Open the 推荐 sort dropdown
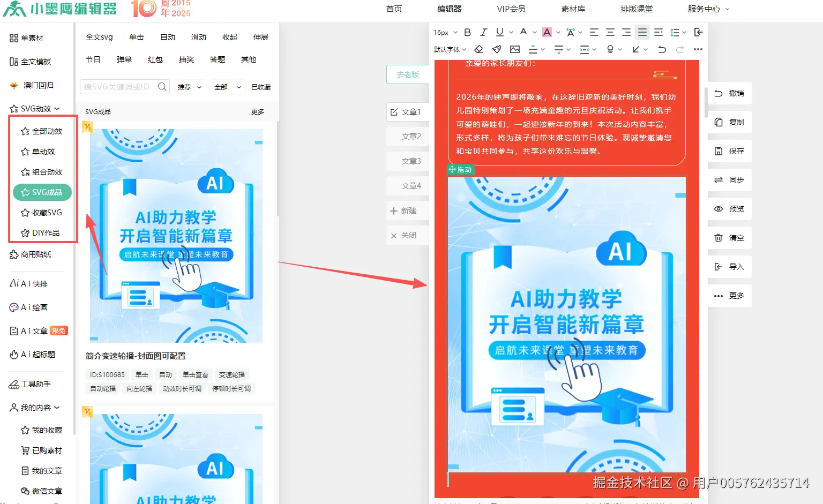 [190, 87]
